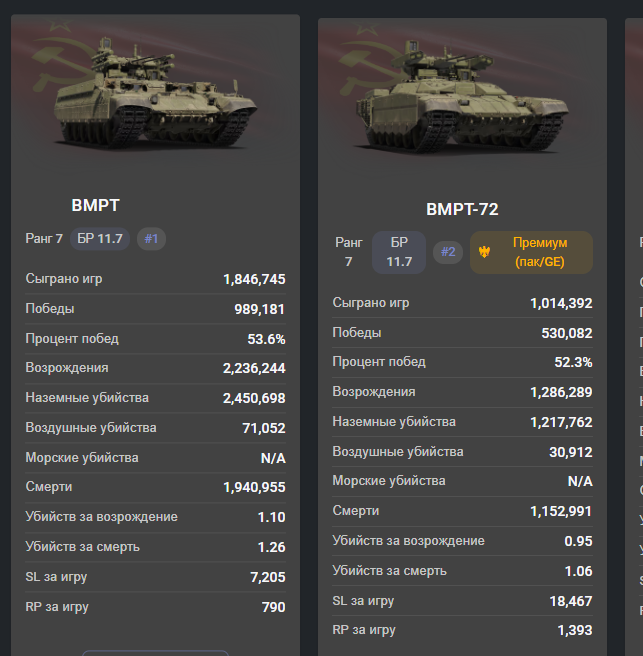
Task: Open the BMPT-72 tank image
Action: pos(462,96)
